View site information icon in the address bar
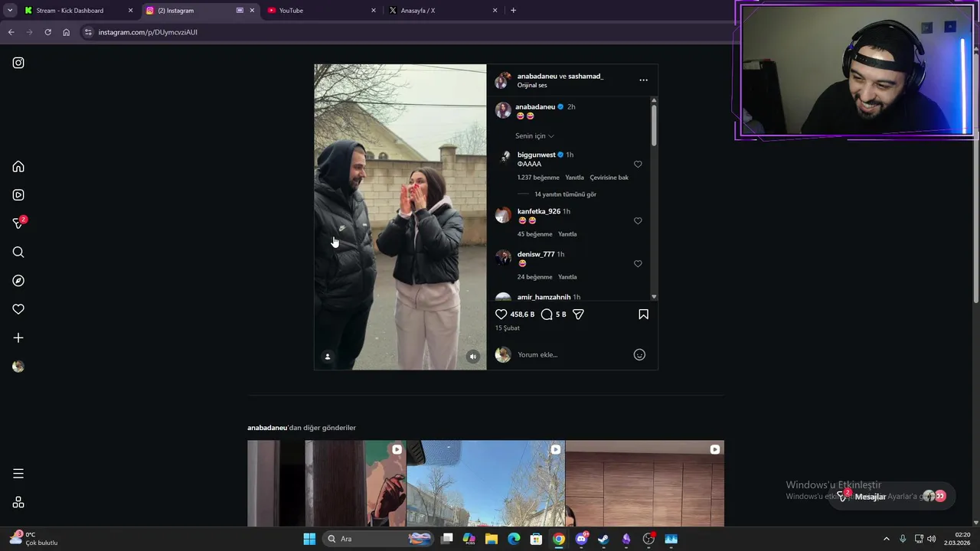The width and height of the screenshot is (980, 551). [88, 32]
